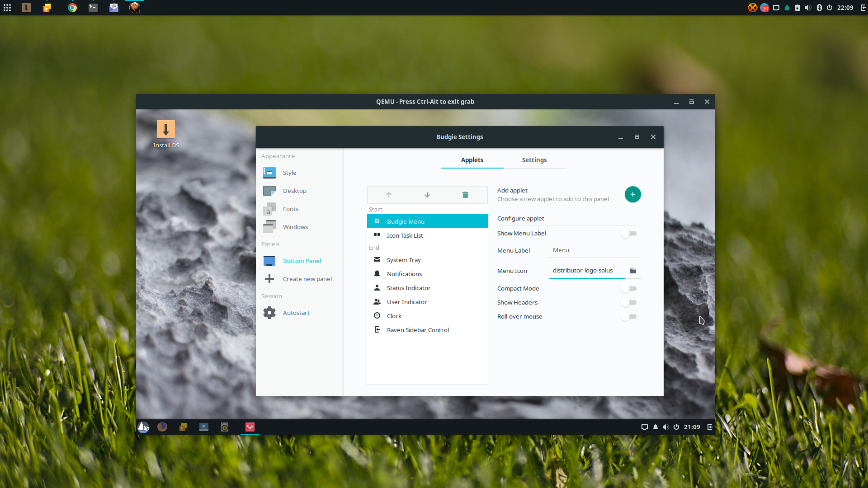Screen dimensions: 868x488
Task: Select User Indicator applet row
Action: 427,302
